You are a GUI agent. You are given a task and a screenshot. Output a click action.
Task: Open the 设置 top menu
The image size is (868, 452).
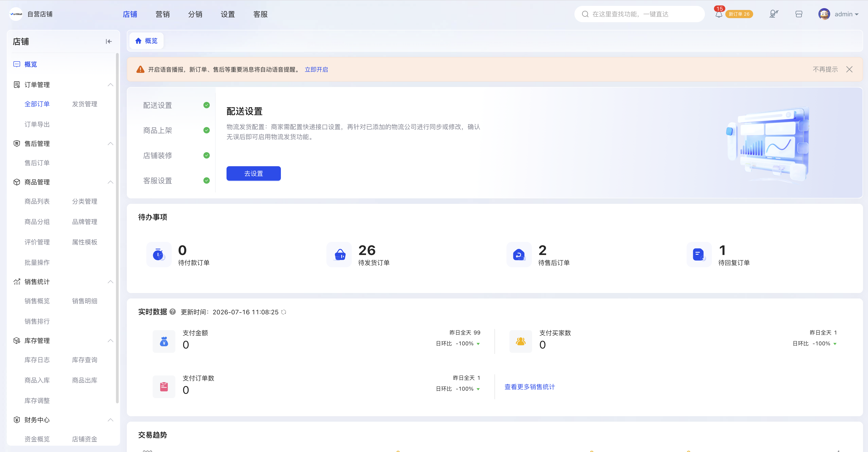pyautogui.click(x=228, y=14)
